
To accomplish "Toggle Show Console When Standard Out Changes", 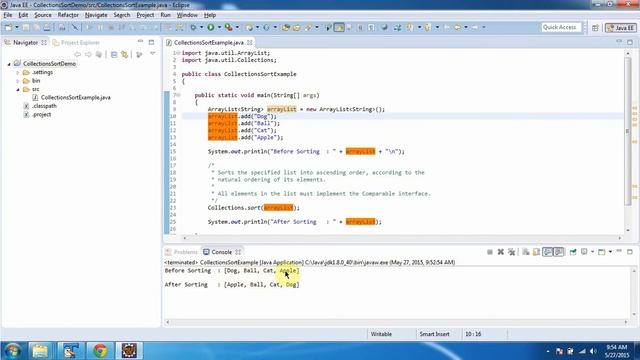I will click(547, 252).
